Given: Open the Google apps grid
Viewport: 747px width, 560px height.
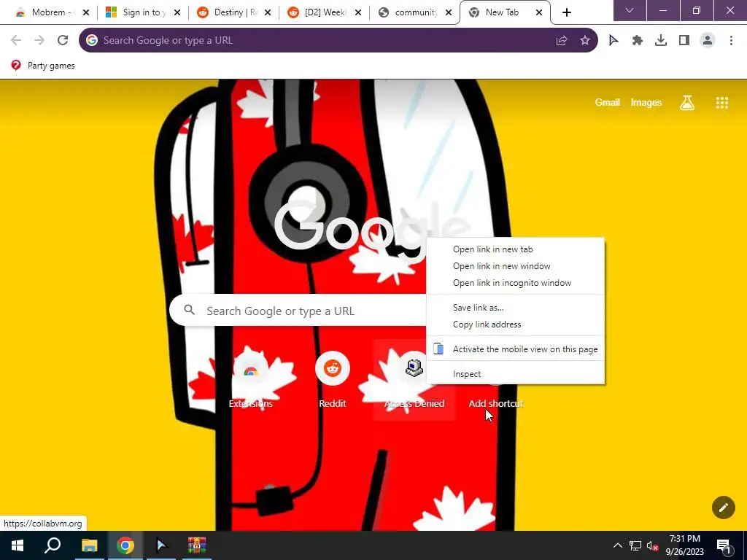Looking at the screenshot, I should (x=721, y=102).
